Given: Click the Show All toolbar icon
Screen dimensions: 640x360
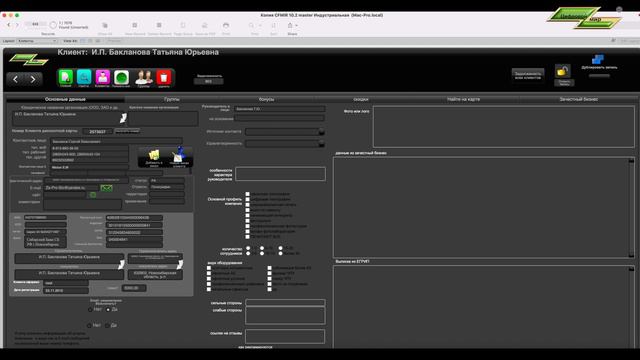Looking at the screenshot, I should point(105,25).
